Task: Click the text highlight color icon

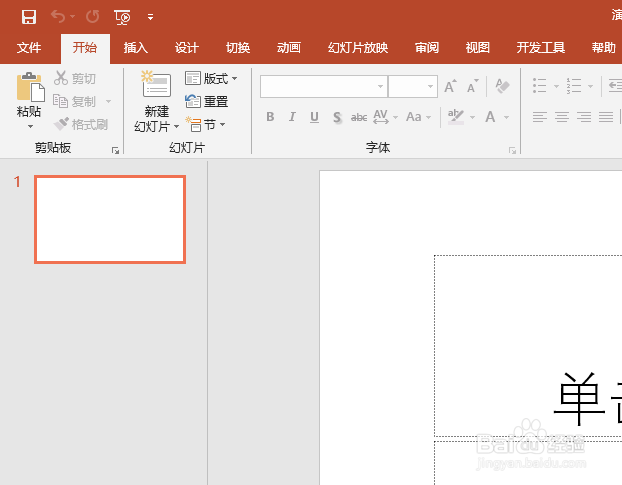Action: point(456,117)
